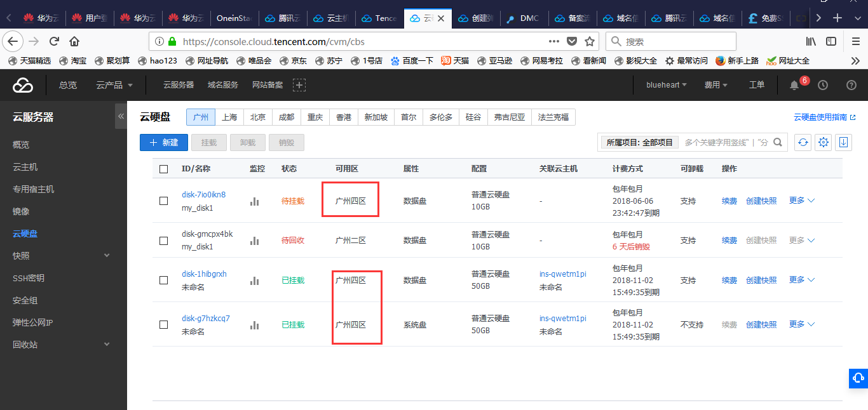Viewport: 868px width, 410px height.
Task: Collapse the left sidebar panel
Action: click(x=121, y=117)
